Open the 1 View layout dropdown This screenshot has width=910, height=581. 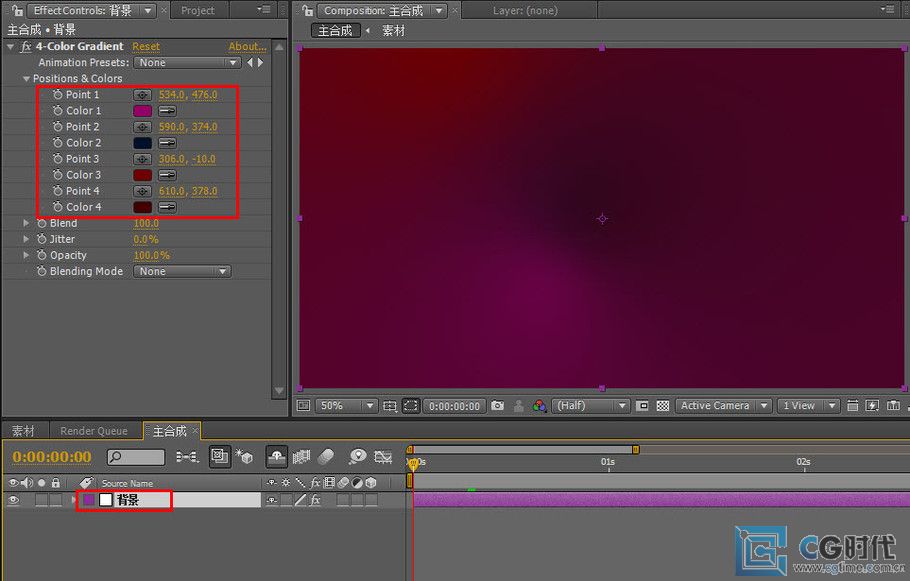click(807, 406)
